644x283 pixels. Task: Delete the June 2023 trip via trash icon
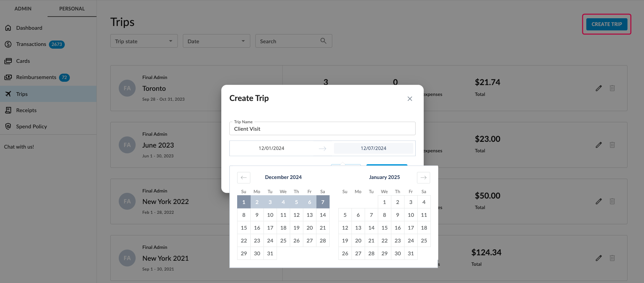pos(612,145)
